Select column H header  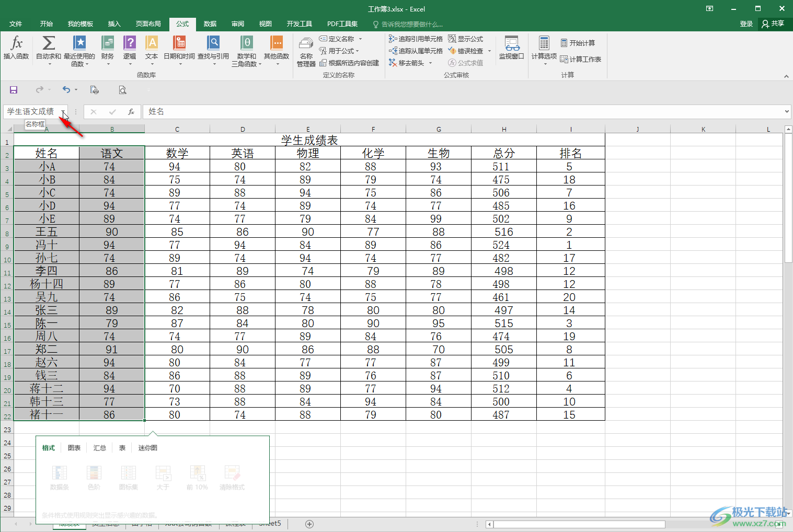pos(504,129)
